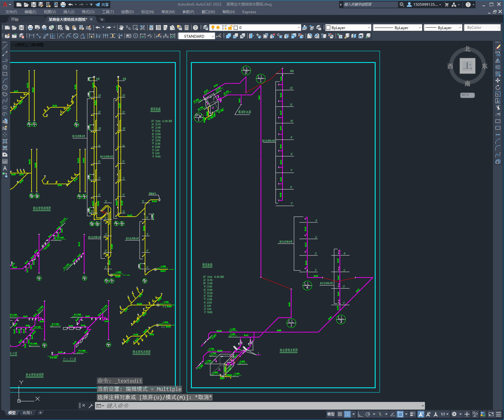The image size is (504, 420).
Task: Open the Plot print icon
Action: point(30,28)
